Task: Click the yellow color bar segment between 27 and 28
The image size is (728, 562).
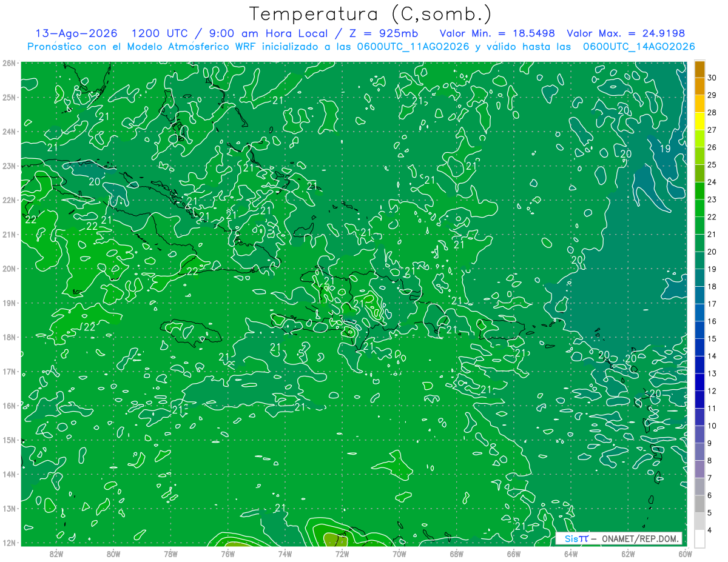Action: (699, 121)
